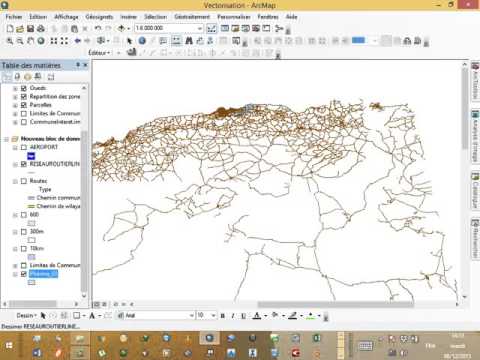Open the Find binoculars tool
Image resolution: width=480 pixels, height=360 pixels.
[189, 41]
